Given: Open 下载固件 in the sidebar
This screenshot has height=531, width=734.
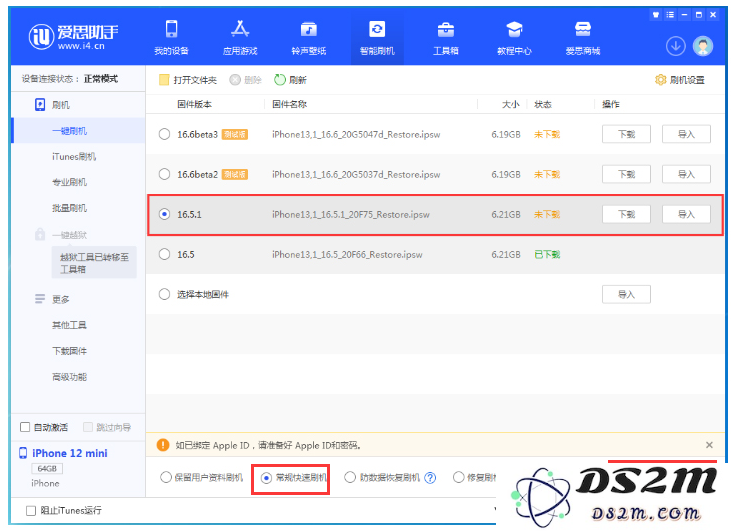Looking at the screenshot, I should (x=69, y=351).
